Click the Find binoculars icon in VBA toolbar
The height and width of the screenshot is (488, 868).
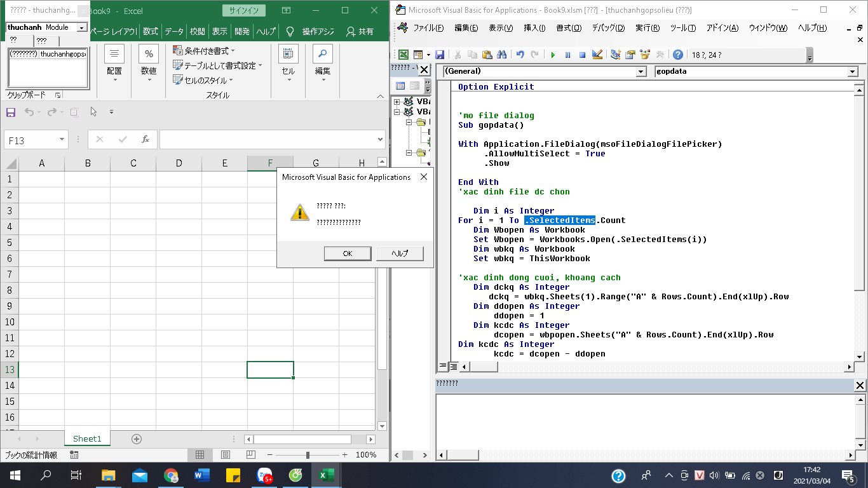click(x=501, y=55)
